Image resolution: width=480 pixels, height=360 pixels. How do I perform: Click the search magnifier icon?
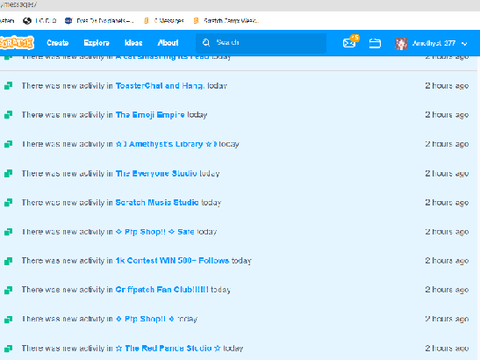206,43
